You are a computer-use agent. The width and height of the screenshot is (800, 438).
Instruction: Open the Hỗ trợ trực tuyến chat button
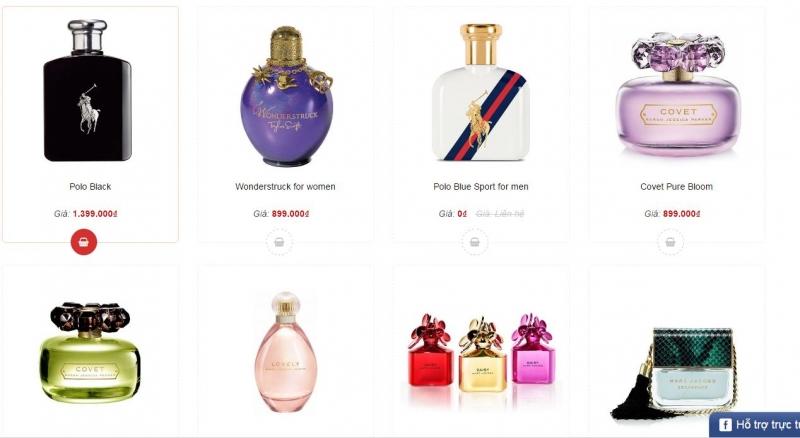755,425
